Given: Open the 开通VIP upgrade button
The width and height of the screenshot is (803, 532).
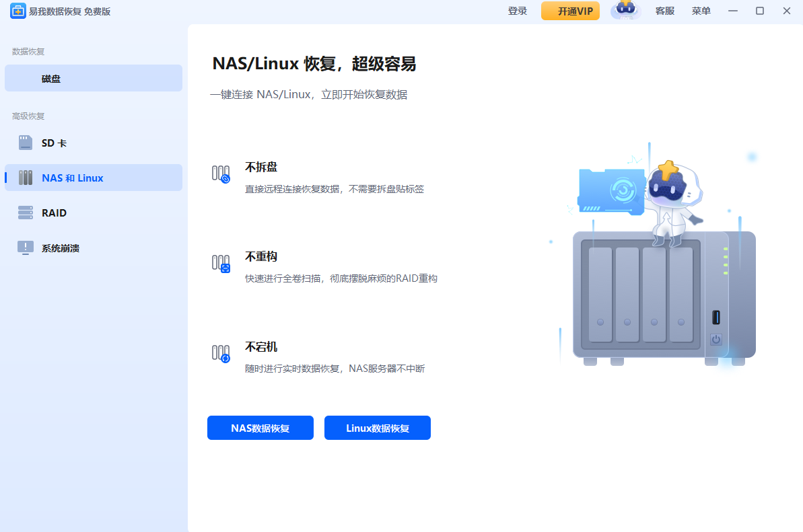Looking at the screenshot, I should pyautogui.click(x=570, y=11).
